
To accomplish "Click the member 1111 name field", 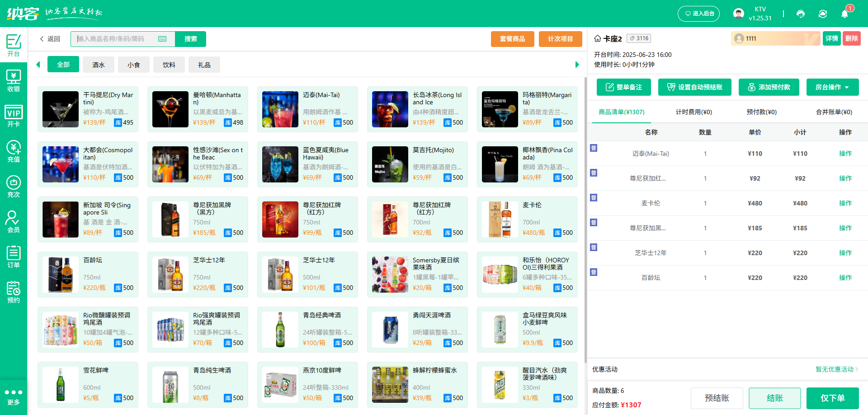I will click(776, 38).
